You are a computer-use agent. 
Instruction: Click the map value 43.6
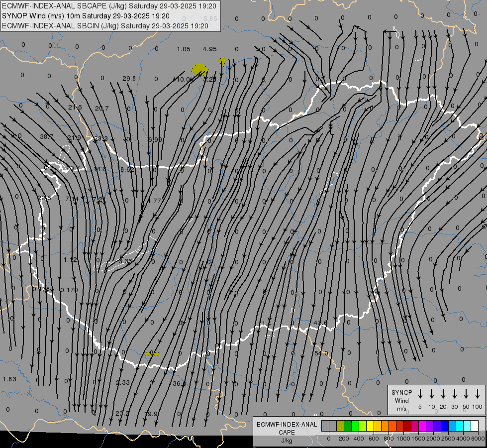click(x=320, y=323)
